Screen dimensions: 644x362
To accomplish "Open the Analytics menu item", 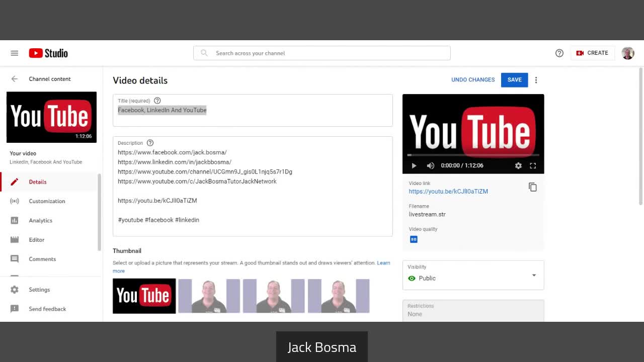I will (x=48, y=220).
